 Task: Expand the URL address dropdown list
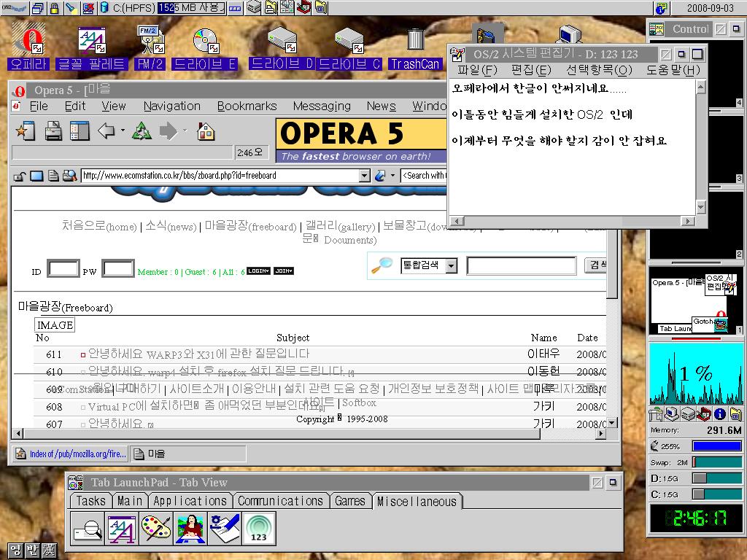pos(365,176)
